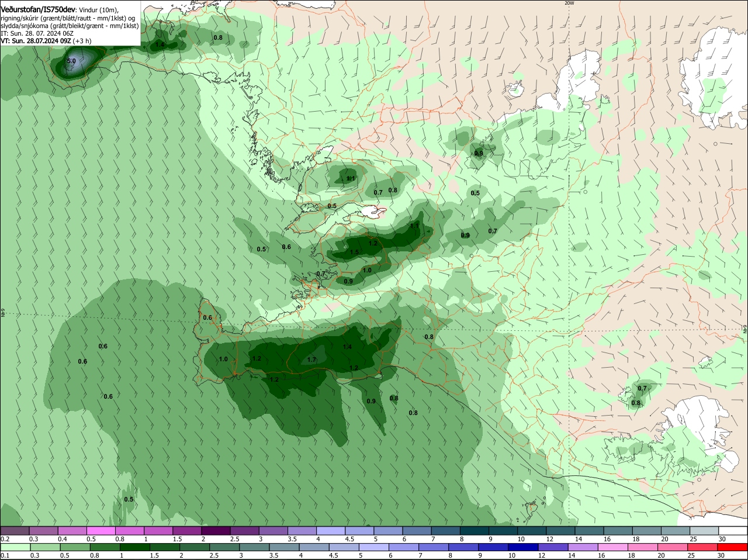Pick the dark teal 8 swatch in upper legend

coord(475,531)
